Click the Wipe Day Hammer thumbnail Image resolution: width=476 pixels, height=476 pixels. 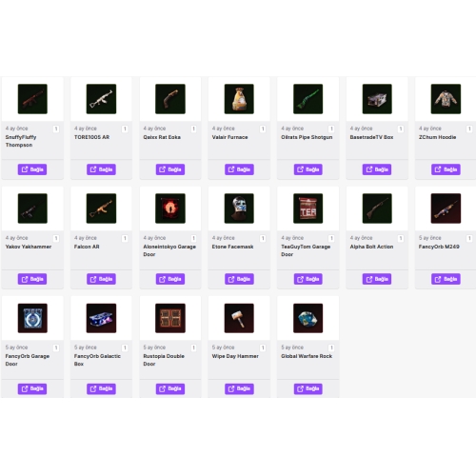pyautogui.click(x=239, y=318)
